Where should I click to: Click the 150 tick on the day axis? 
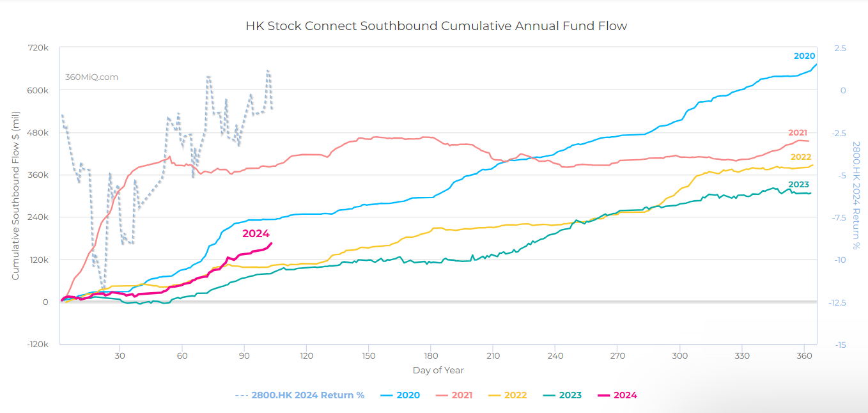pyautogui.click(x=369, y=355)
